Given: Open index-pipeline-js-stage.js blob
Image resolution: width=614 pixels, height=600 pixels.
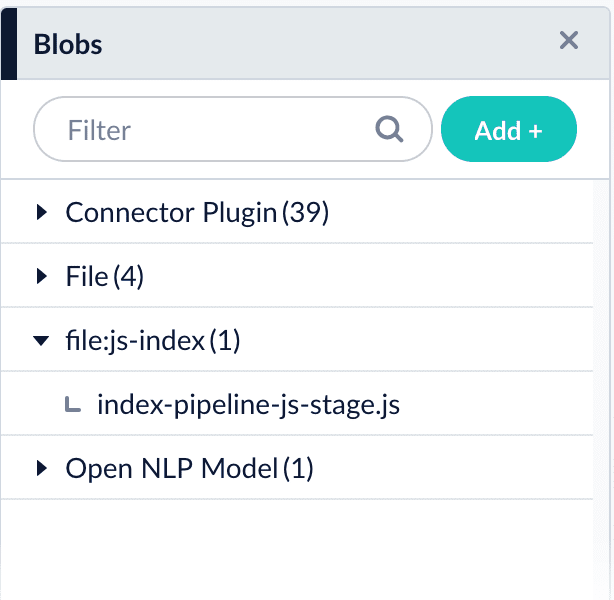Looking at the screenshot, I should click(248, 405).
